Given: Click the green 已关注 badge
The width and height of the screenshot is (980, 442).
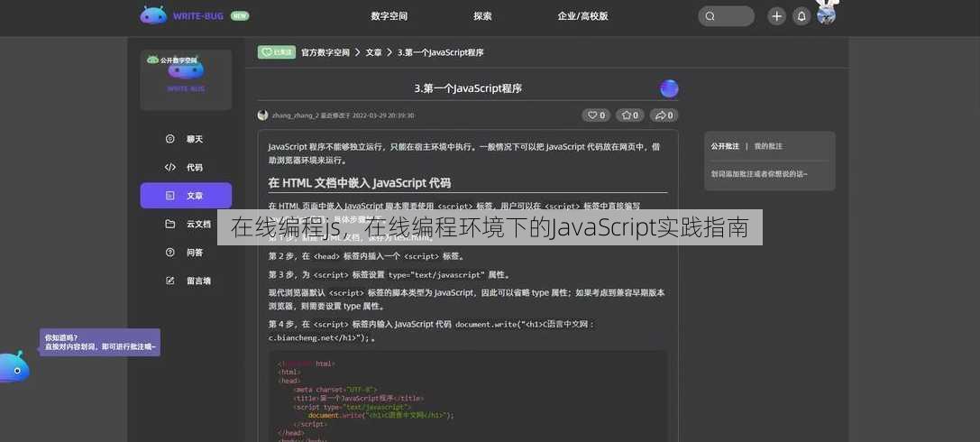Looking at the screenshot, I should point(276,52).
